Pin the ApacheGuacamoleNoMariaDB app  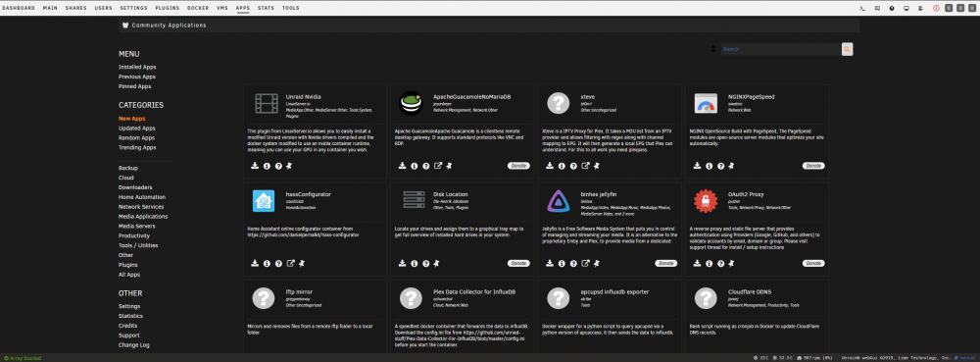click(x=449, y=166)
